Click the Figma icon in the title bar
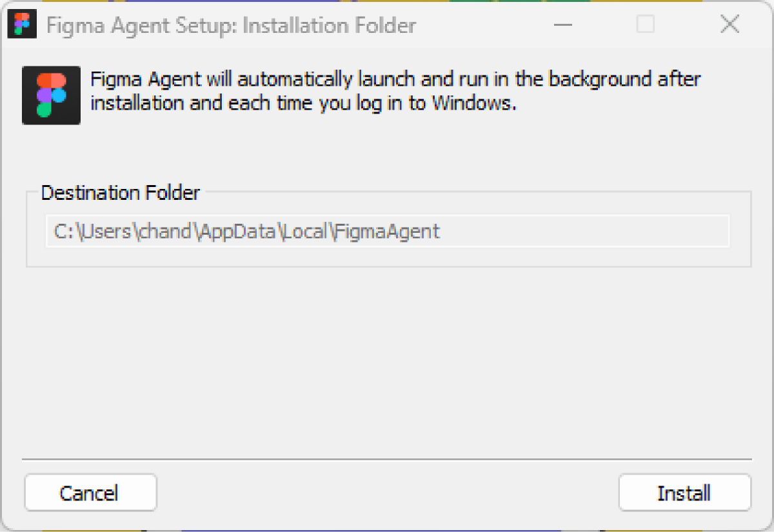The height and width of the screenshot is (532, 774). 22,25
